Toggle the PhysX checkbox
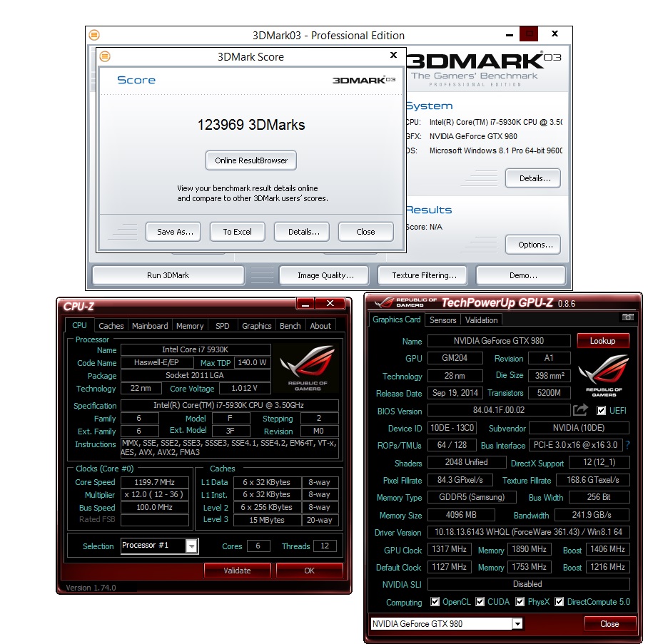Image resolution: width=648 pixels, height=644 pixels. (520, 601)
